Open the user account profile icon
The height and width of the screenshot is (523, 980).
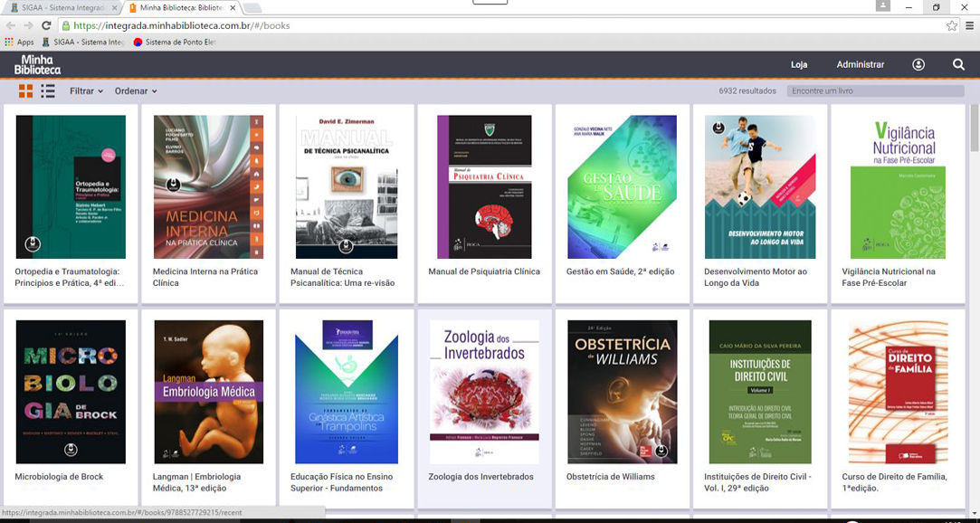pyautogui.click(x=918, y=65)
